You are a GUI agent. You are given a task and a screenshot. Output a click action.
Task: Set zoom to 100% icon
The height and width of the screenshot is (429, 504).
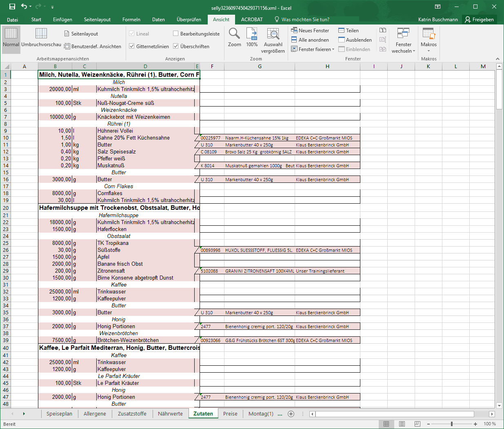click(252, 34)
